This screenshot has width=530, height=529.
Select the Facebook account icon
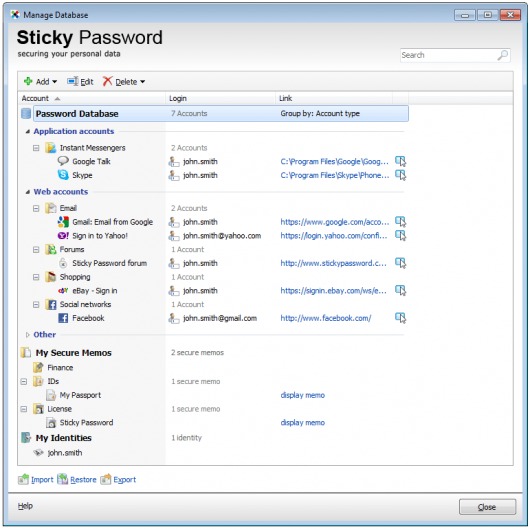[x=63, y=318]
